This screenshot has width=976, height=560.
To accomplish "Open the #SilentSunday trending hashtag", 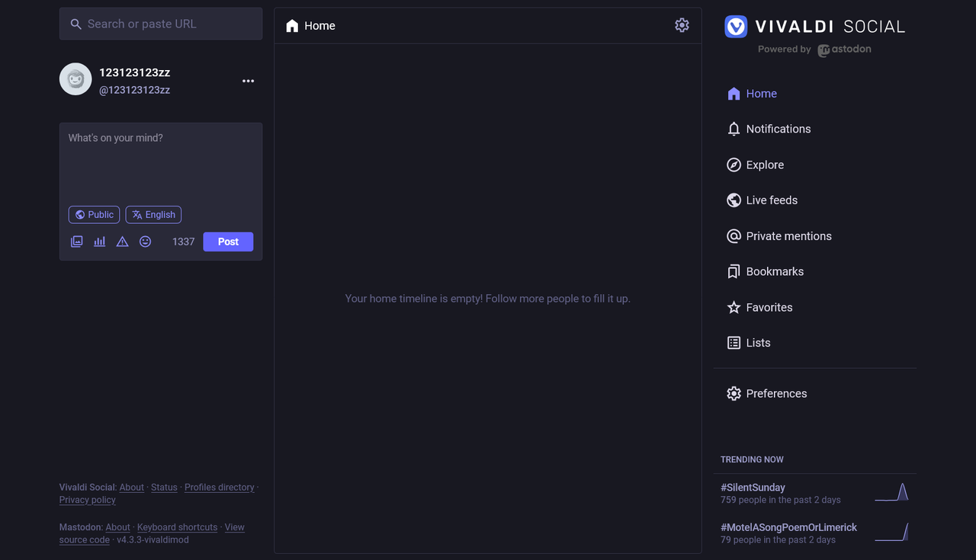I will click(x=753, y=488).
